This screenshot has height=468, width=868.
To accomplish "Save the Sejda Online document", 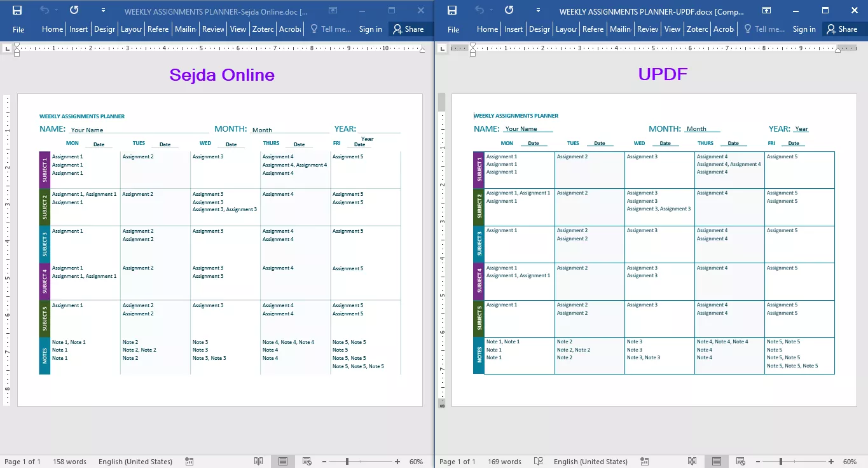I will coord(17,10).
